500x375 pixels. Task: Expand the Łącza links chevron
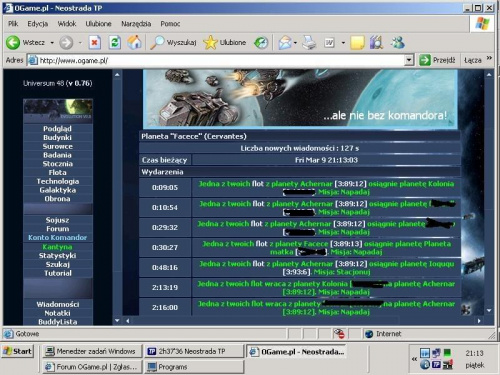point(489,58)
